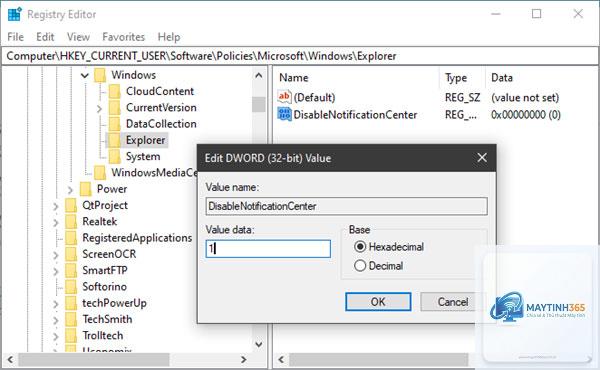Select the Decimal base option
The width and height of the screenshot is (600, 370).
coord(360,266)
